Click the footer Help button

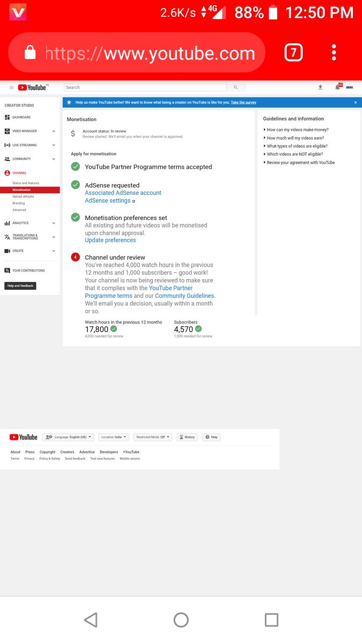point(211,437)
